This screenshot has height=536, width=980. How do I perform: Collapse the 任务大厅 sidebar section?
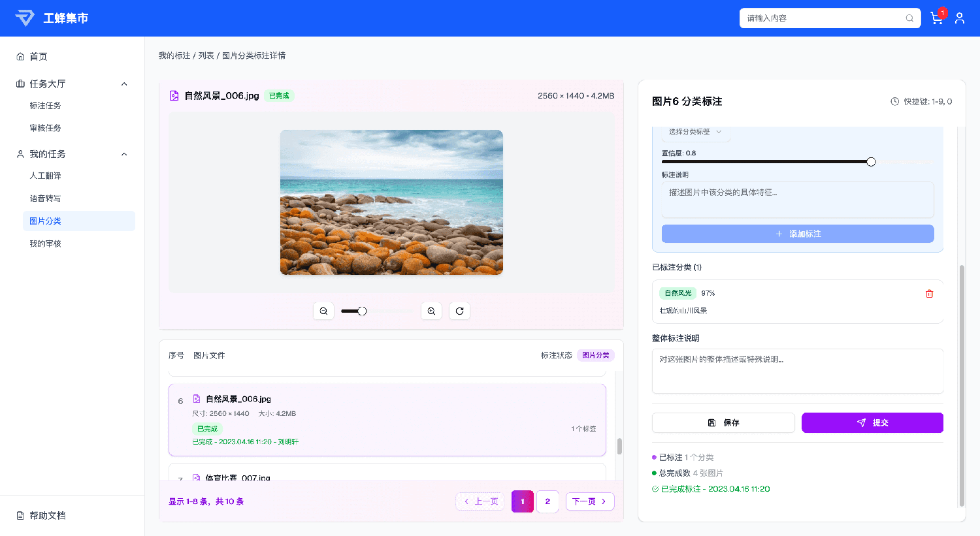(123, 84)
